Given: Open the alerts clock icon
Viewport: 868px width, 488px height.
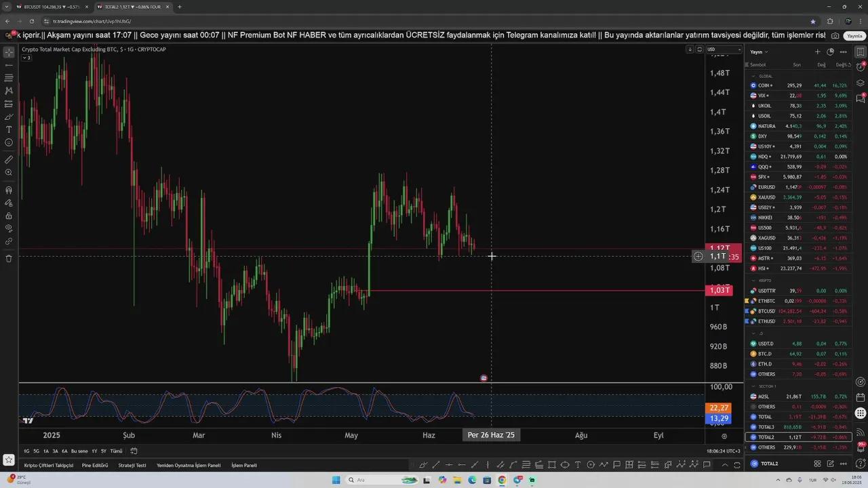Looking at the screenshot, I should [x=861, y=67].
